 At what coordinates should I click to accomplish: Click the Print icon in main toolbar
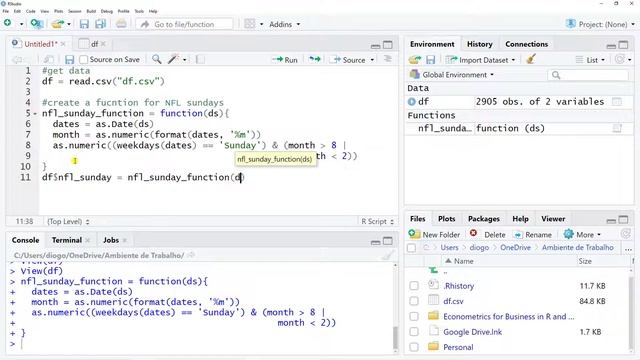coord(121,24)
